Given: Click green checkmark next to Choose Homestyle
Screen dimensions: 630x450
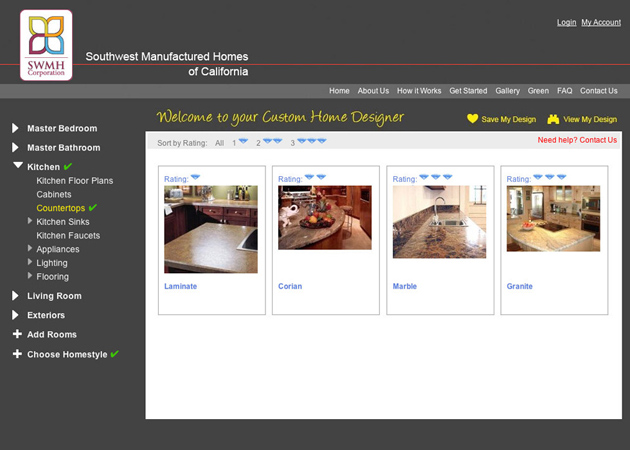Looking at the screenshot, I should [115, 354].
